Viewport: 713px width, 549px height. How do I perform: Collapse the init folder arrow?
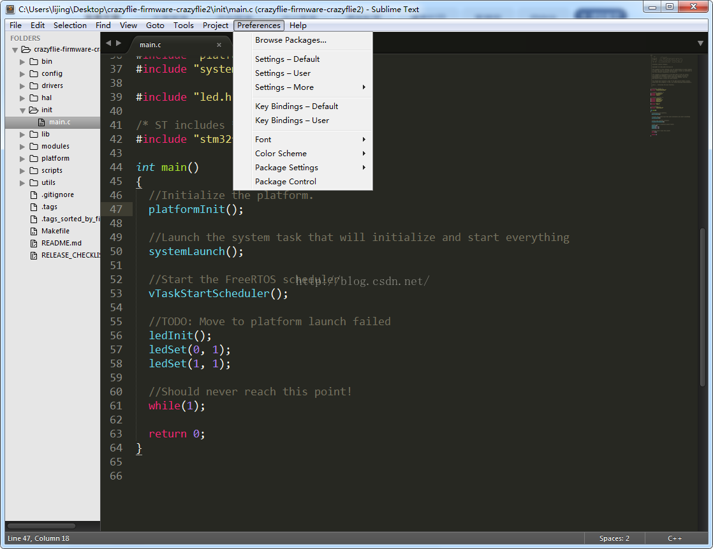tap(22, 111)
